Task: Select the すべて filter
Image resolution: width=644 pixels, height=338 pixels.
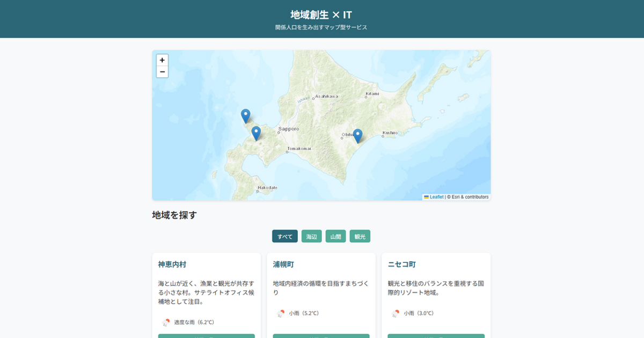Action: [284, 236]
